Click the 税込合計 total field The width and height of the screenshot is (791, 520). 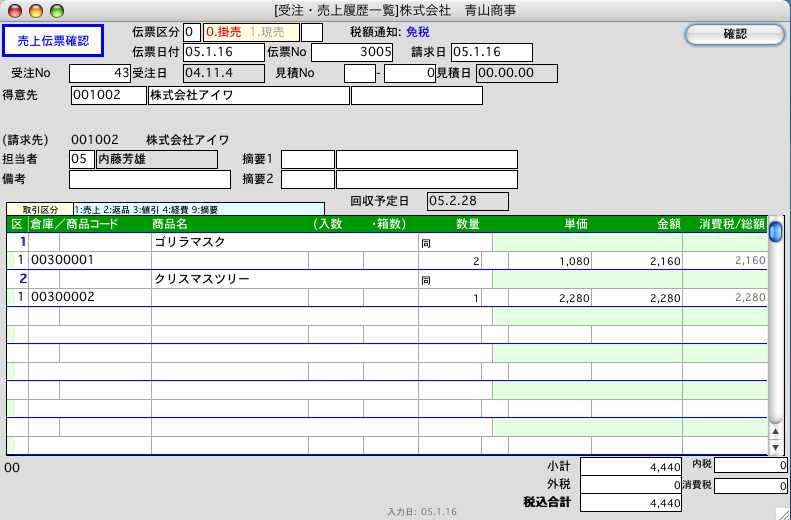click(x=630, y=502)
